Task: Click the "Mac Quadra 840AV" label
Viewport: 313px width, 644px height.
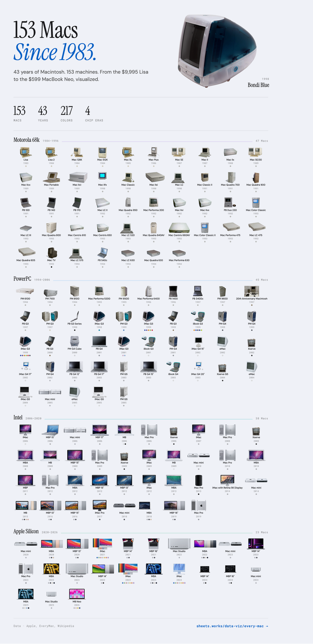Action: click(153, 235)
